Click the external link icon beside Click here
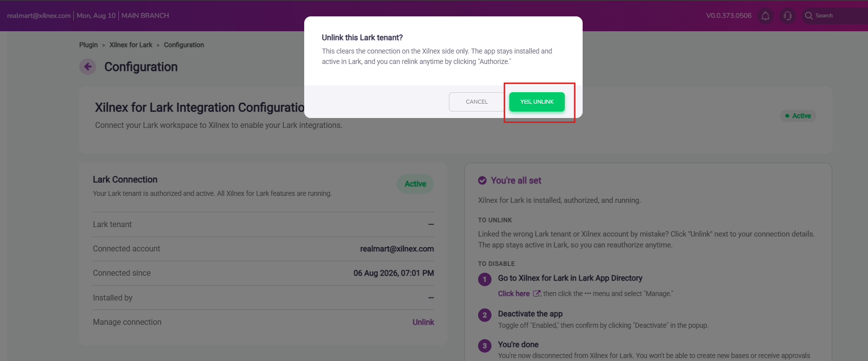 tap(537, 294)
